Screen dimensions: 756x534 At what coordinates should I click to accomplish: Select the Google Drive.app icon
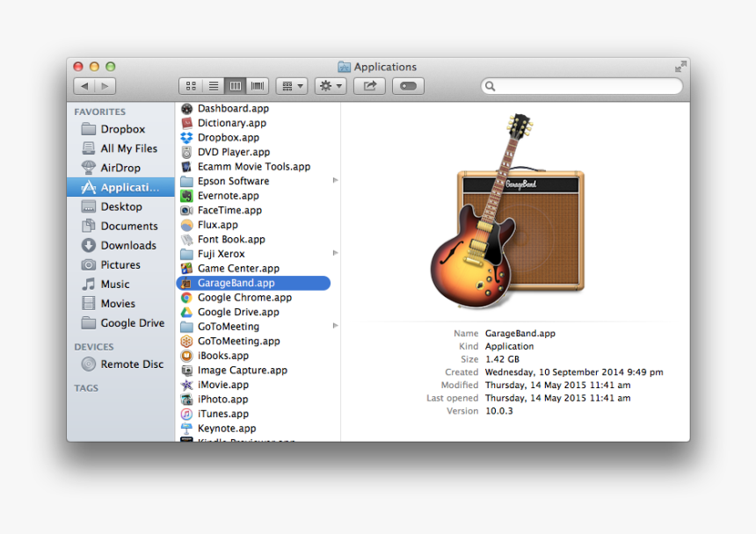point(186,312)
